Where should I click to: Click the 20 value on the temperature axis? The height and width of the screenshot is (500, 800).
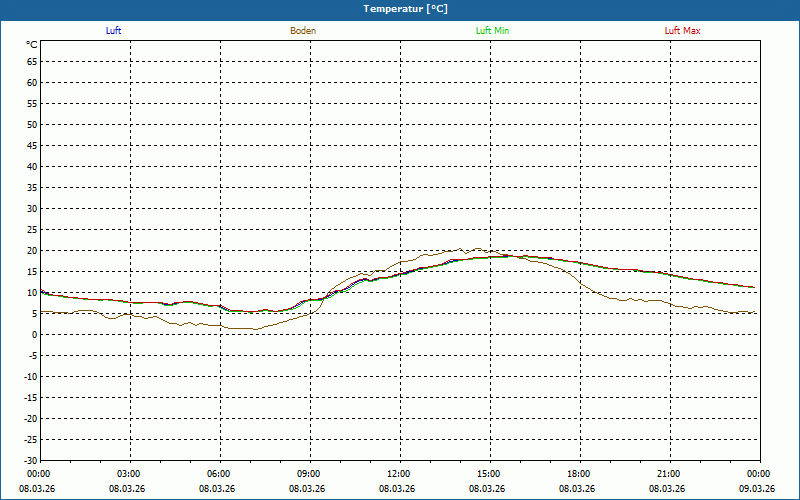pos(32,251)
